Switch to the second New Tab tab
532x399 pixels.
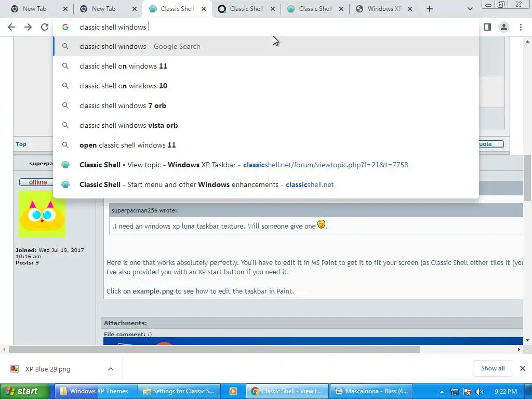coord(103,9)
